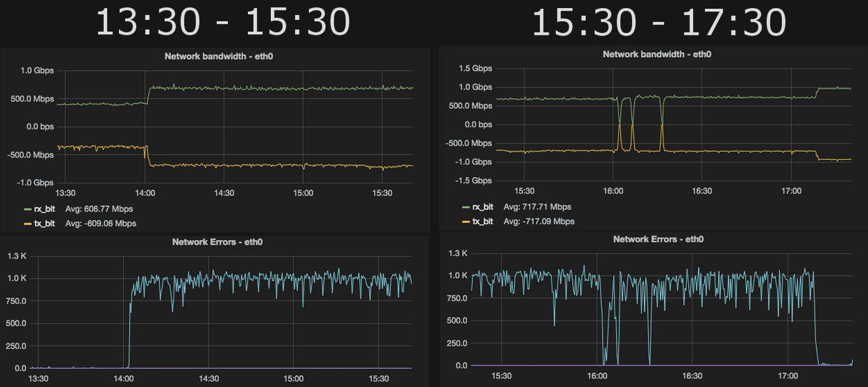Click the 16:00 tick on right bandwidth graph
Viewport: 868px width, 387px height.
coord(613,191)
